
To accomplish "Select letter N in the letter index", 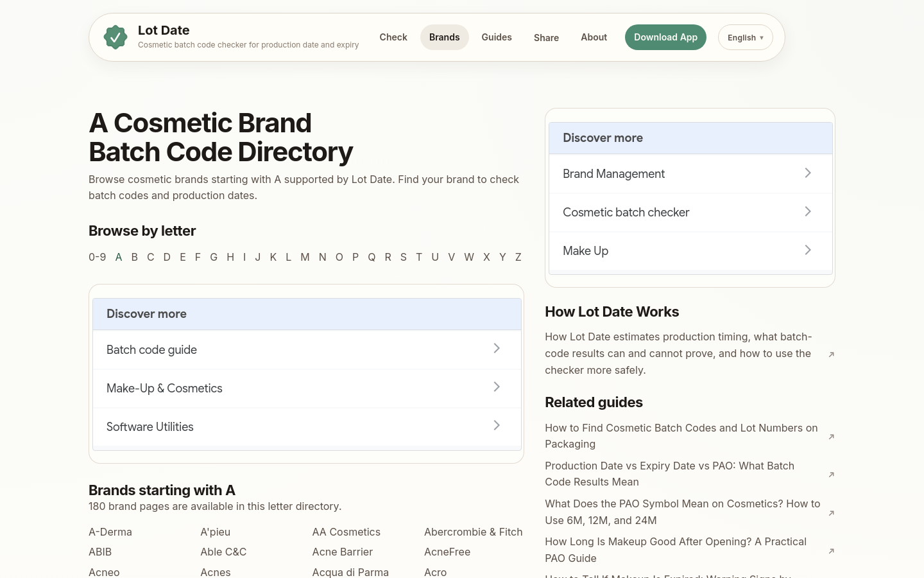I will click(323, 257).
